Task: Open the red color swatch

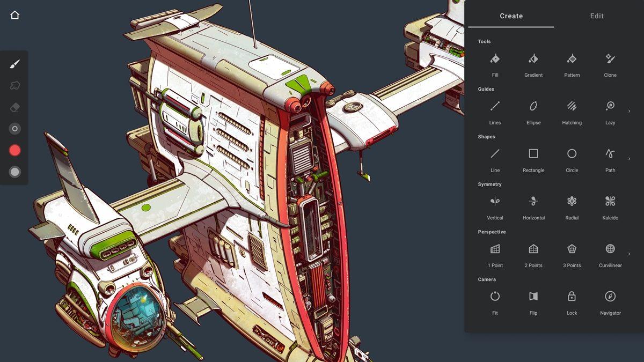Action: point(15,150)
